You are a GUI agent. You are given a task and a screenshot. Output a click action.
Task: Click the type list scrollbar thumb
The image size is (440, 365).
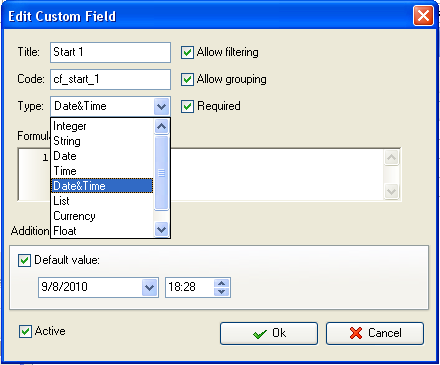pos(162,173)
